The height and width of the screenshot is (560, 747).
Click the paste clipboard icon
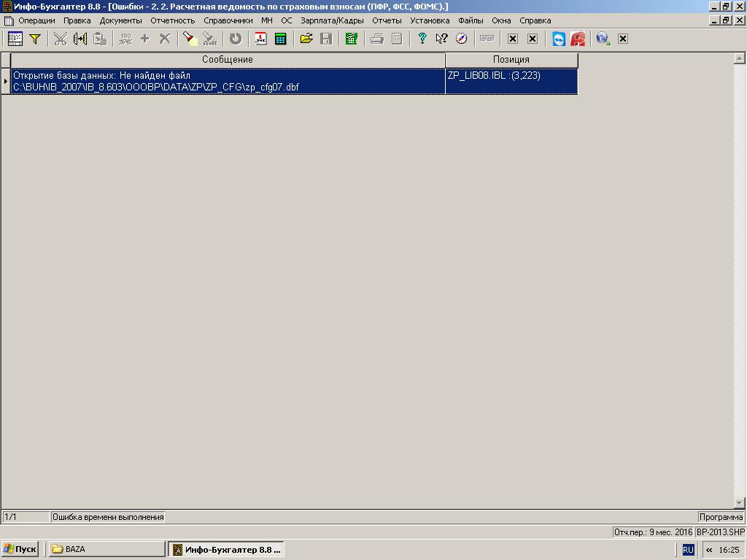[x=99, y=39]
